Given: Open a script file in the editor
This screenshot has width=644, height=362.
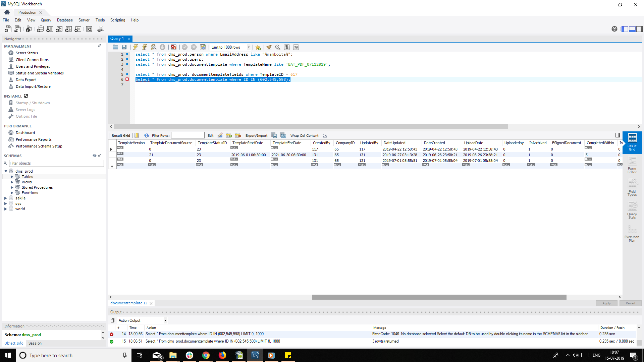Looking at the screenshot, I should point(115,47).
